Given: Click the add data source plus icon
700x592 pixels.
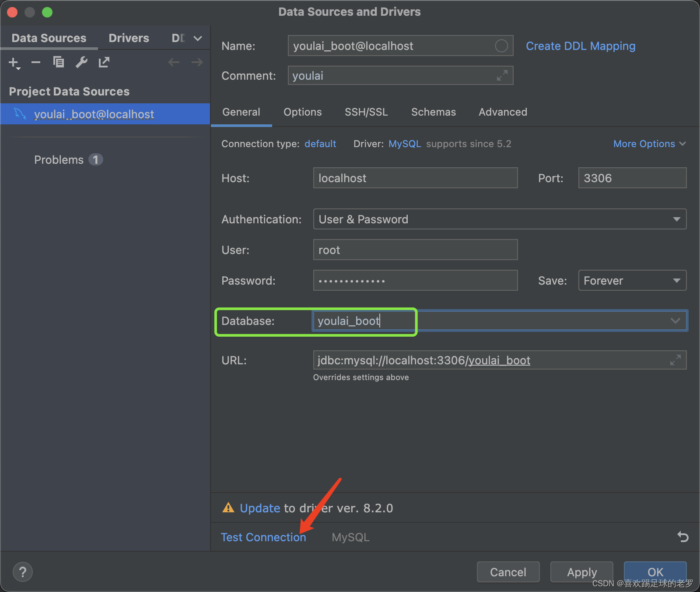Looking at the screenshot, I should (14, 63).
